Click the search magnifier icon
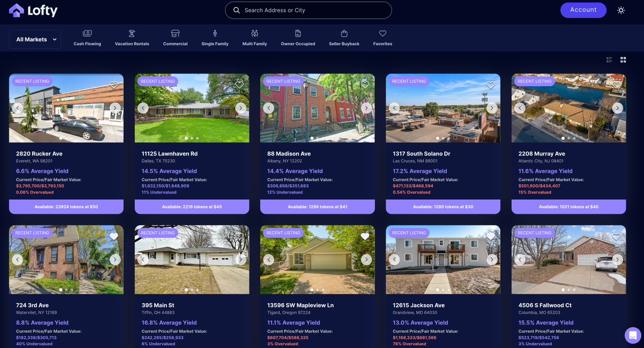The height and width of the screenshot is (348, 644). coord(236,10)
